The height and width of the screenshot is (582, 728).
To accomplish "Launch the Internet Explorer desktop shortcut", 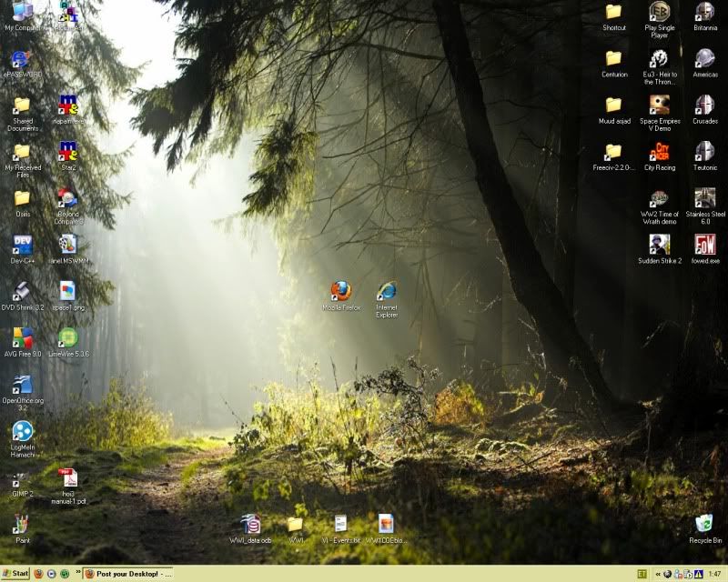I will click(x=387, y=299).
